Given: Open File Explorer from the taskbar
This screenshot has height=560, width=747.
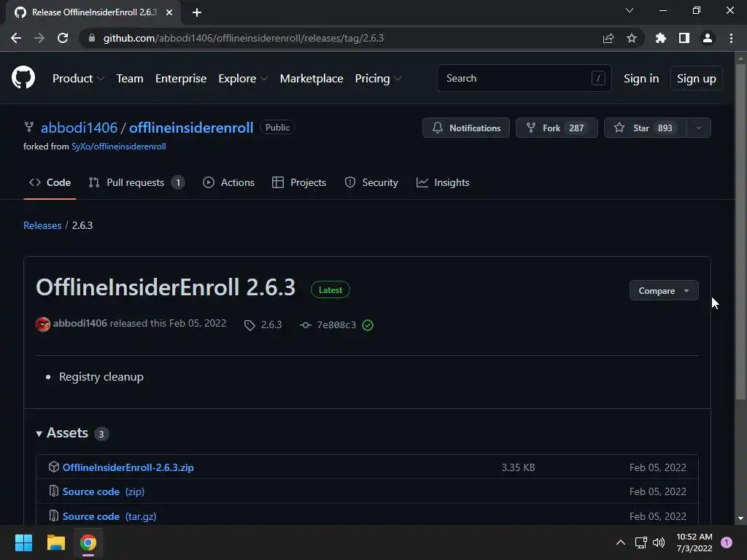Looking at the screenshot, I should point(55,542).
